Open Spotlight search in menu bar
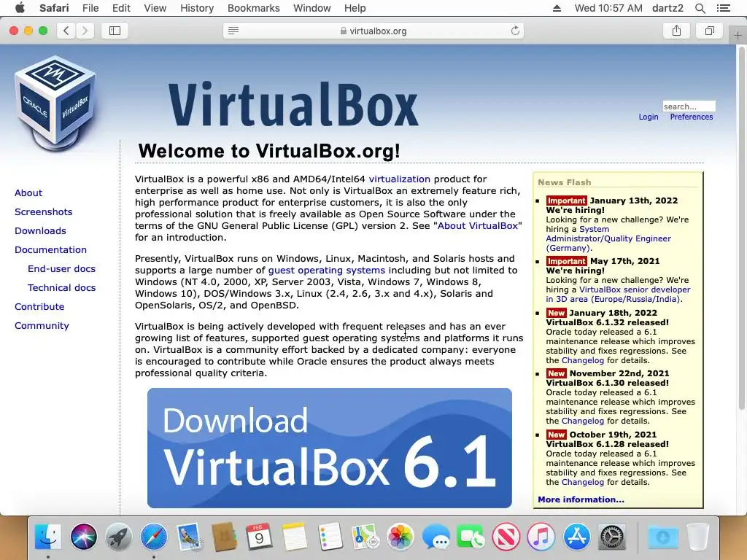 click(x=700, y=8)
